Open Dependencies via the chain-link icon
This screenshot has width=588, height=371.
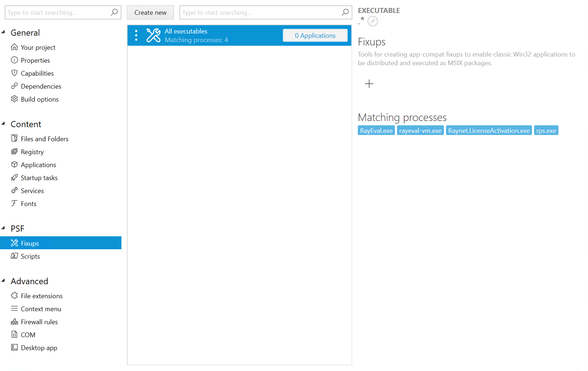pos(14,86)
